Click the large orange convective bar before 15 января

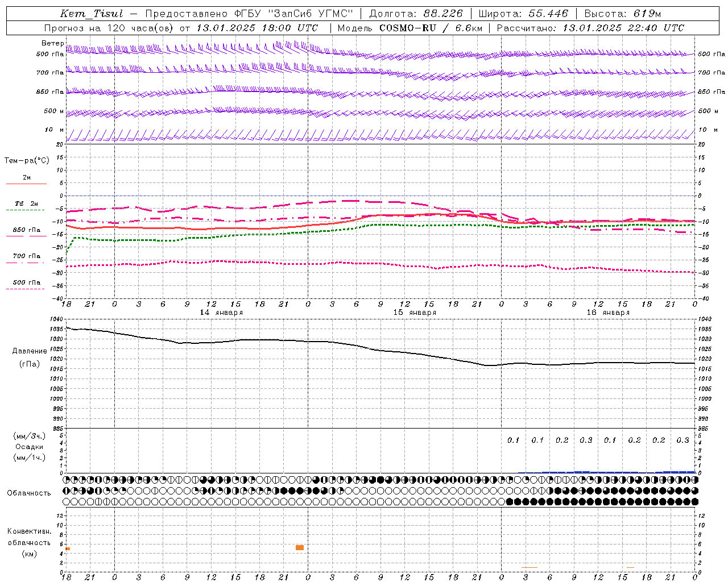300,547
